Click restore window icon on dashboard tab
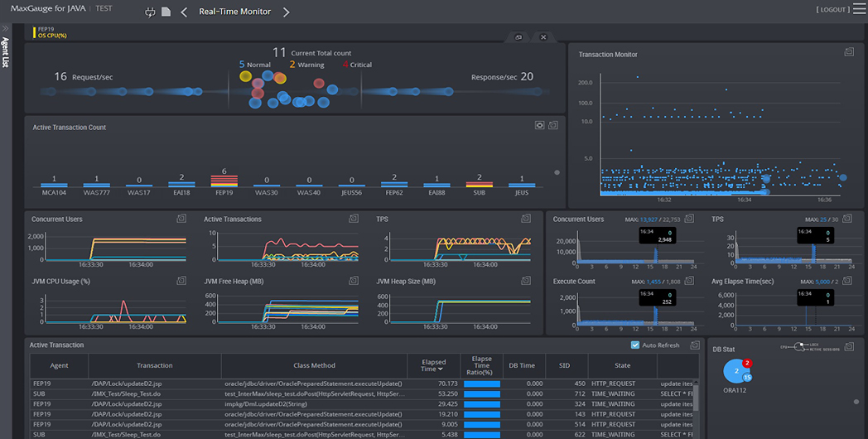The image size is (868, 439). pos(518,37)
